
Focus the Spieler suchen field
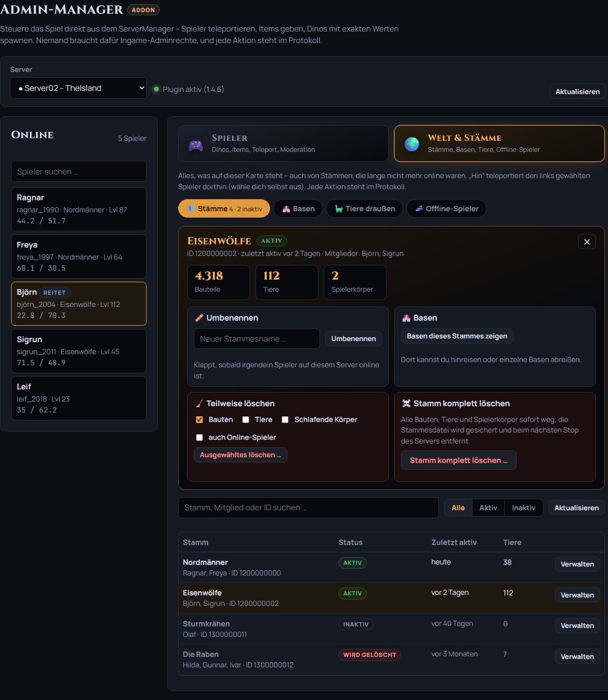(x=79, y=171)
